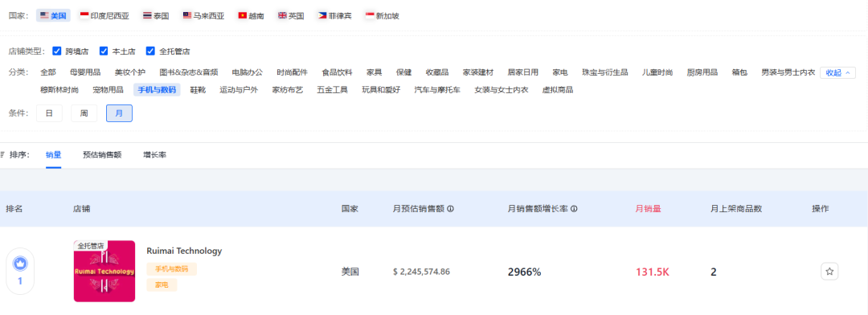Set period condition to 周
Screen dimensions: 868x315
click(x=84, y=113)
